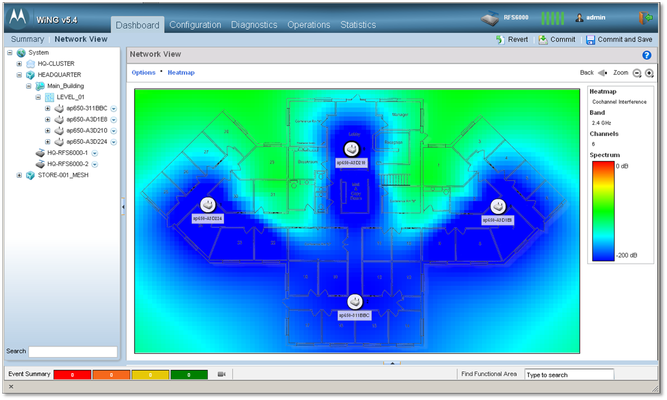The image size is (667, 400).
Task: Expand the ap650-A3D210 tree node
Action: [48, 131]
